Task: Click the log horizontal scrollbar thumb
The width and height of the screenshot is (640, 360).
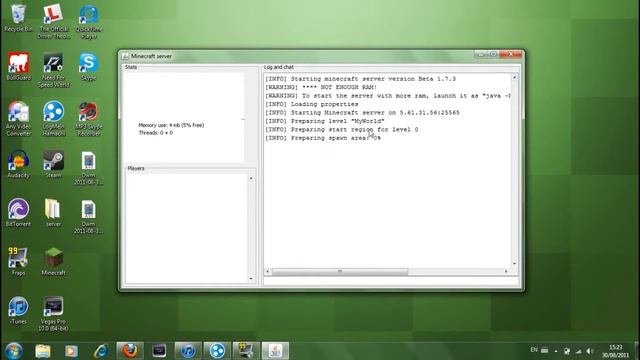Action: 340,271
